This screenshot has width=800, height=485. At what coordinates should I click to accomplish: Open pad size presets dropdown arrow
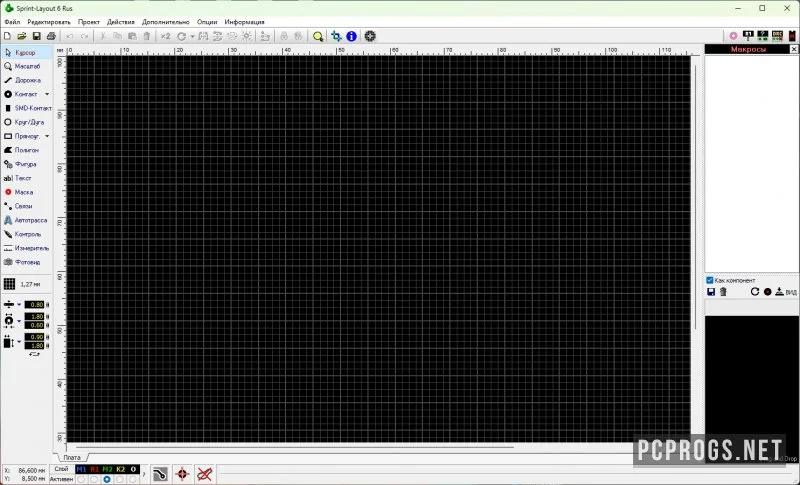tap(19, 321)
